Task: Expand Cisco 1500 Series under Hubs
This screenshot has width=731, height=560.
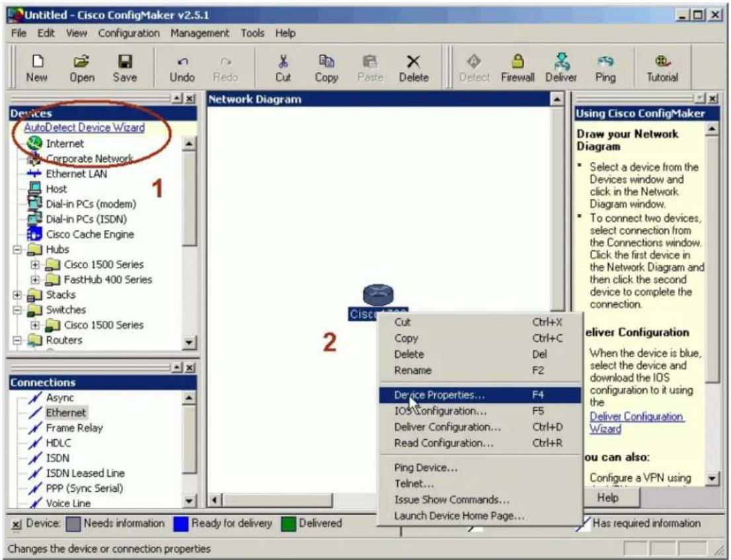Action: click(35, 265)
